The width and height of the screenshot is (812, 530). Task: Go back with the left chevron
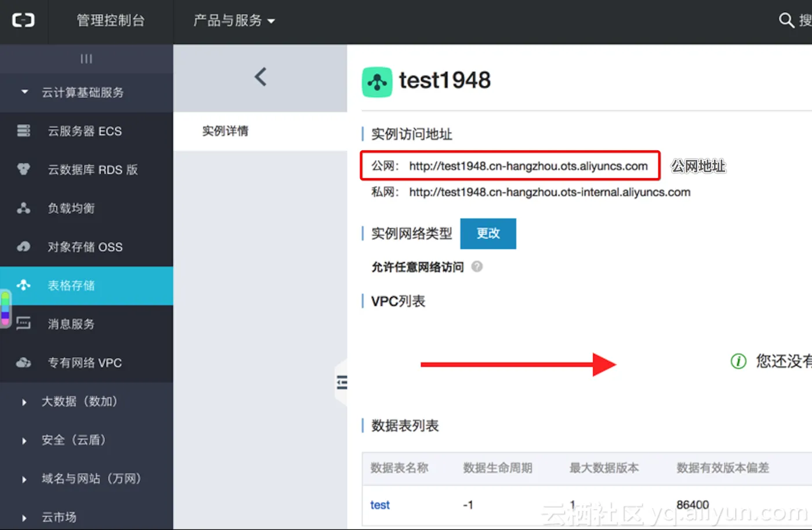(x=260, y=77)
